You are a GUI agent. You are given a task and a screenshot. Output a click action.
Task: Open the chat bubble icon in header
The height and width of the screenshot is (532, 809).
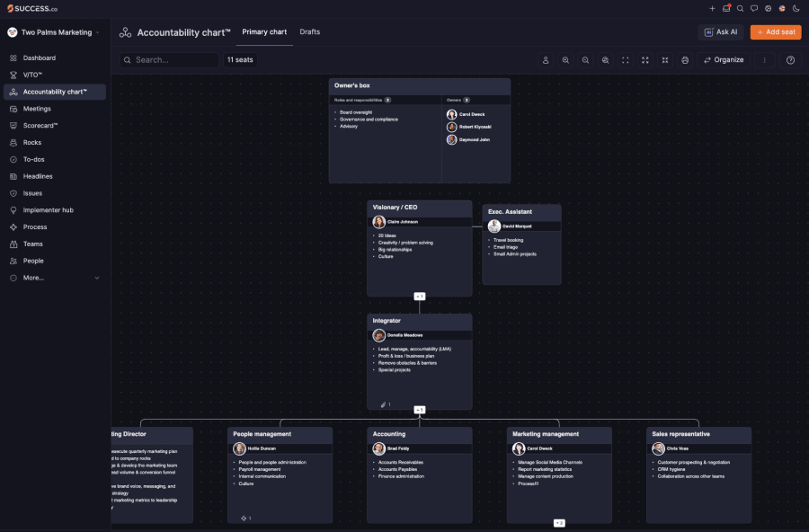(754, 8)
